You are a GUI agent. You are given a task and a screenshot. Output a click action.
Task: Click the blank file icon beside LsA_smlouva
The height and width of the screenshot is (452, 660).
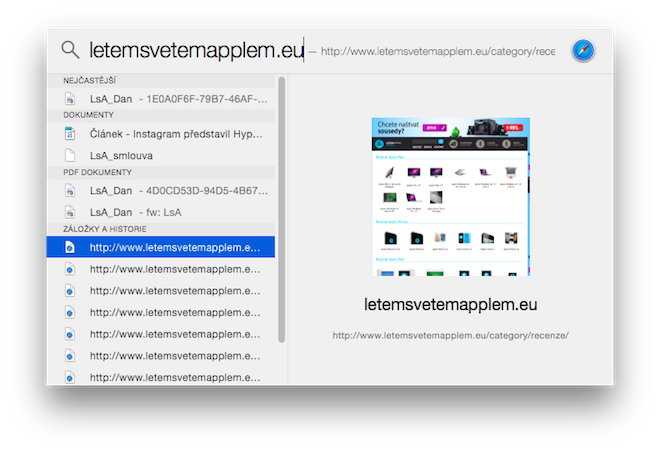[x=70, y=155]
